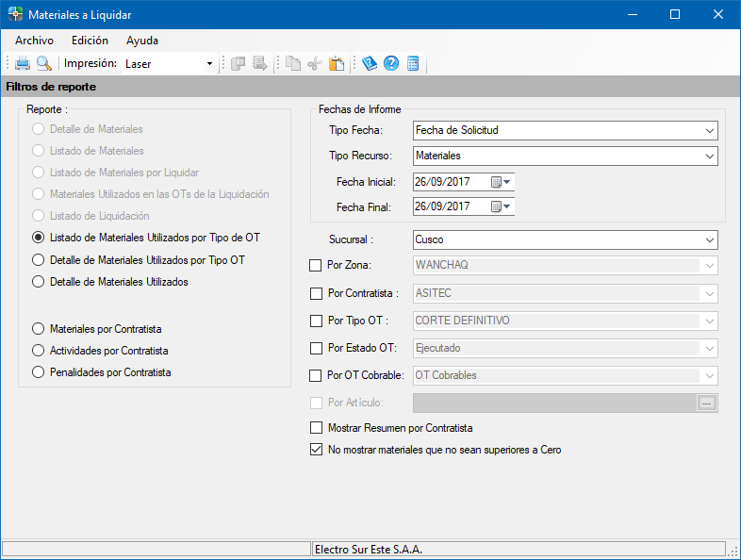Image resolution: width=741 pixels, height=560 pixels.
Task: Click the copy icon in toolbar
Action: click(x=293, y=64)
